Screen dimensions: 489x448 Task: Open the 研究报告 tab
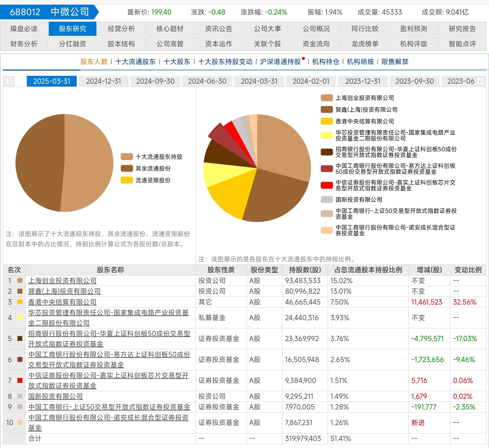(462, 29)
